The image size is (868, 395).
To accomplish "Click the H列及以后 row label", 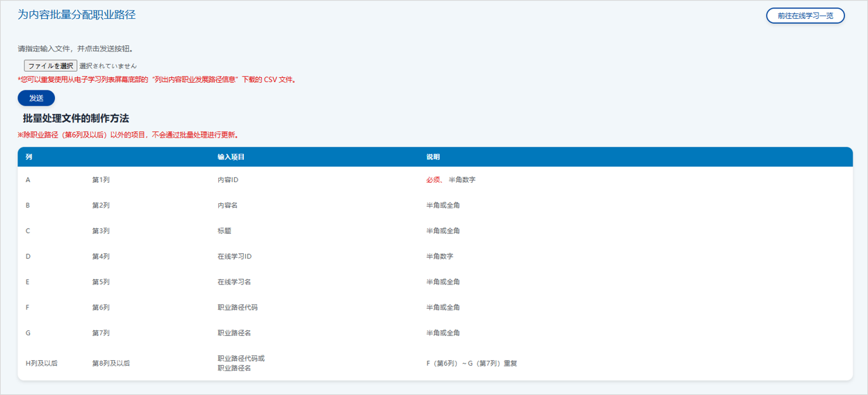I will point(42,363).
